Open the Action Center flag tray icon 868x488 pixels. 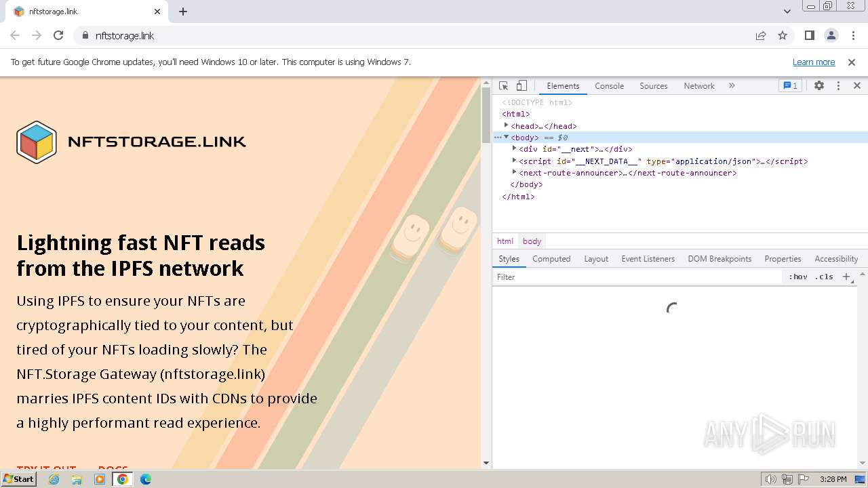click(804, 479)
